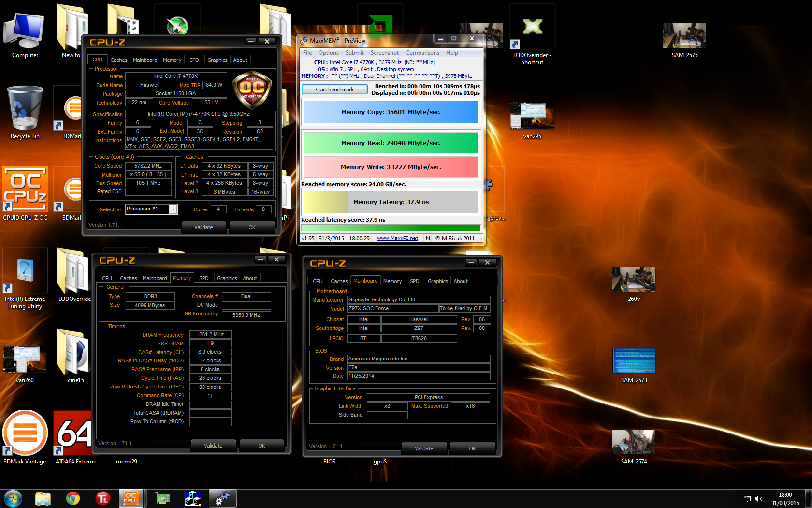This screenshot has width=812, height=508.
Task: Click the Memory-Copy result bar
Action: point(391,112)
